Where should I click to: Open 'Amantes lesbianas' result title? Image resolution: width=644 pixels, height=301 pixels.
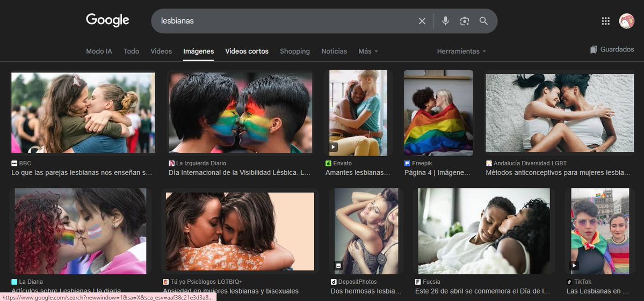click(358, 173)
